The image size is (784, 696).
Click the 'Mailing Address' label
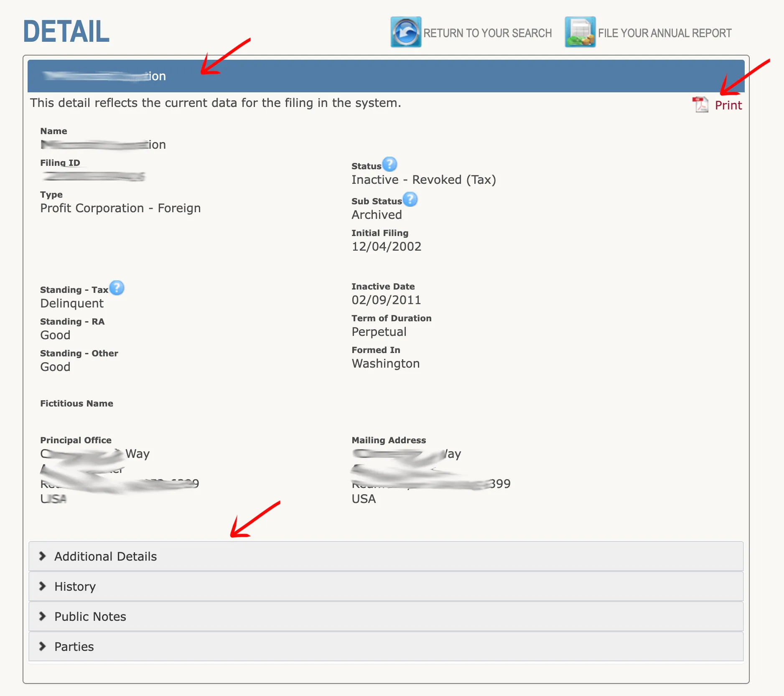point(389,440)
